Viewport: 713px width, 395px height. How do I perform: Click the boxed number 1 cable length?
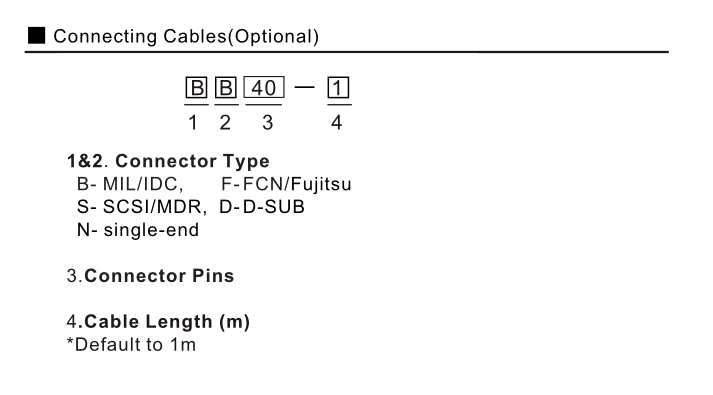(x=338, y=88)
